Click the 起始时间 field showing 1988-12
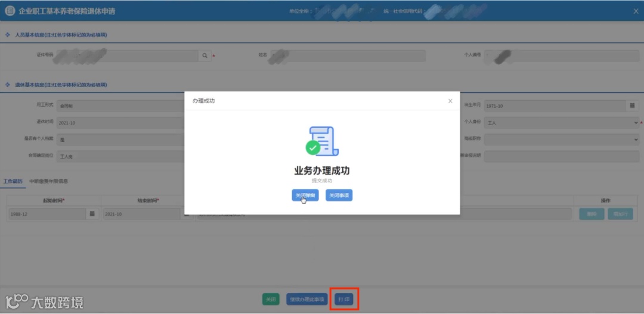The height and width of the screenshot is (314, 644). point(48,214)
